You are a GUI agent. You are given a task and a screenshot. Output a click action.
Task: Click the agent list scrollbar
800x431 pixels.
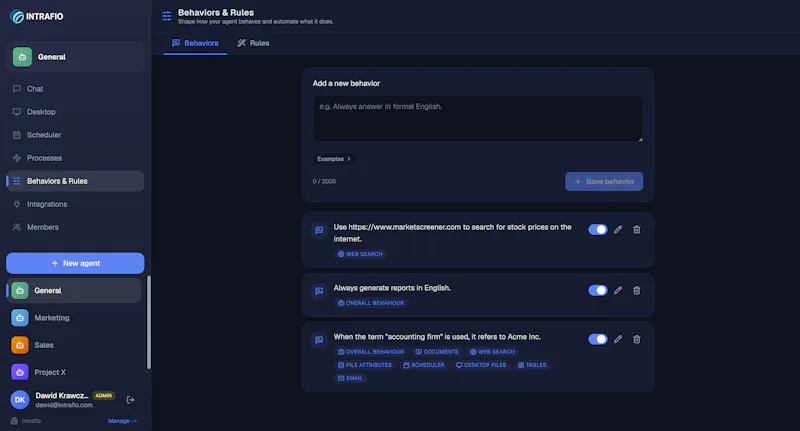tap(148, 322)
